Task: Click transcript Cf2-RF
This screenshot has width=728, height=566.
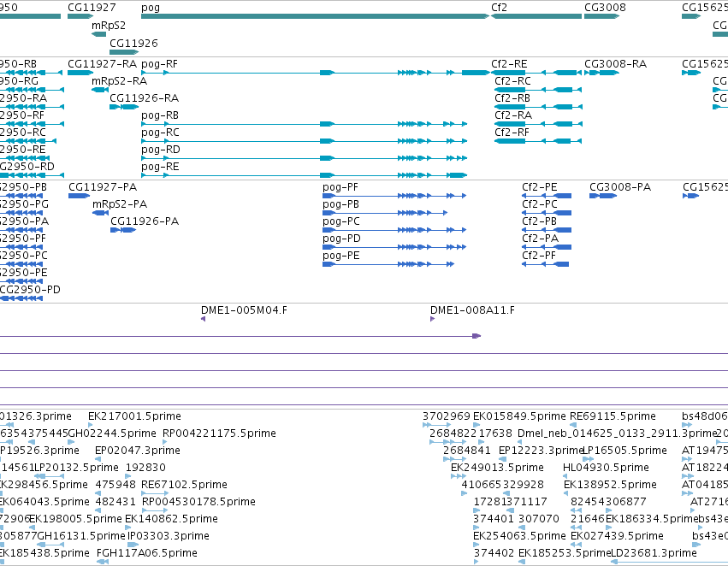Action: 538,141
